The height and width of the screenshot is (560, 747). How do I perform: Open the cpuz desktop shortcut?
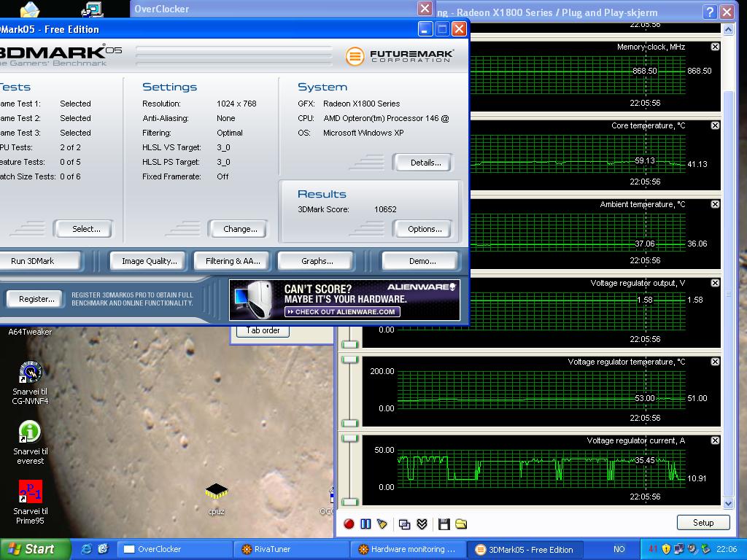(x=216, y=499)
